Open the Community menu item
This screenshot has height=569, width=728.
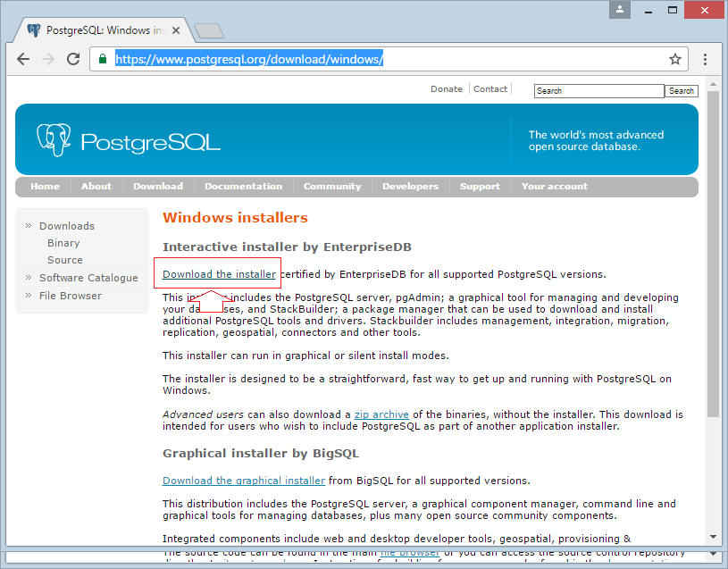[332, 186]
